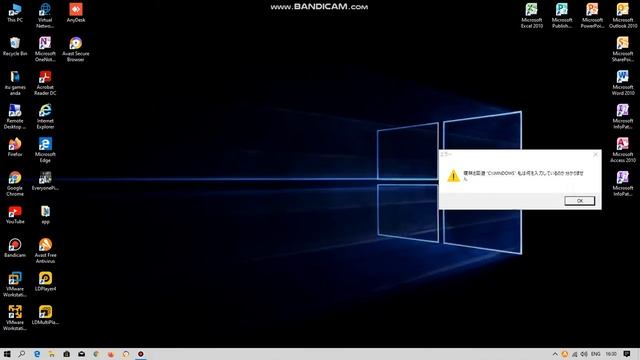Open taskbar Search magnifier
640x360 pixels.
click(x=22, y=354)
